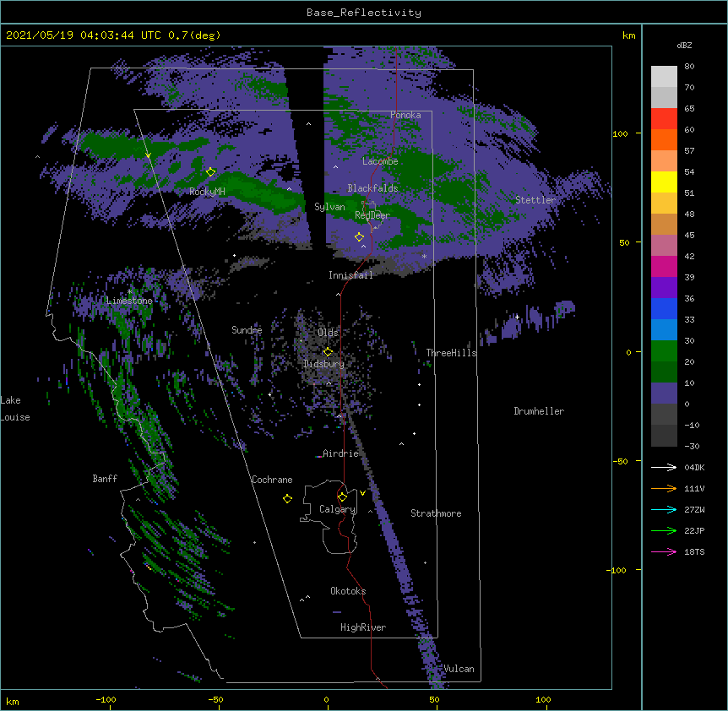Click the RockyMH label

click(x=207, y=192)
